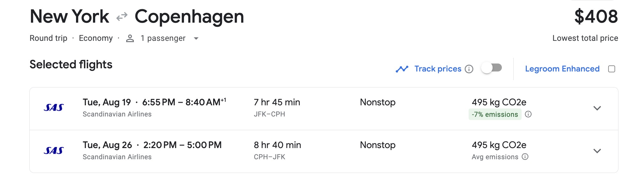Click the Legroom Enhanced label
This screenshot has width=644, height=187.
click(x=563, y=69)
